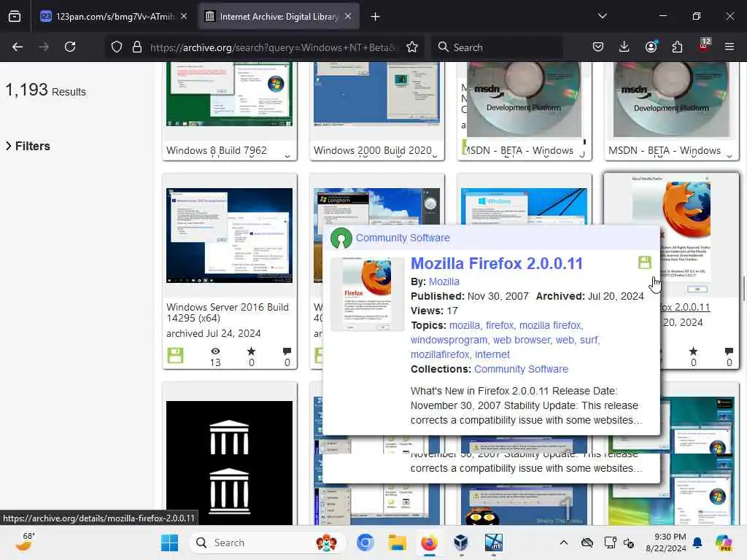
Task: Open the Firefox application menu
Action: tap(729, 47)
